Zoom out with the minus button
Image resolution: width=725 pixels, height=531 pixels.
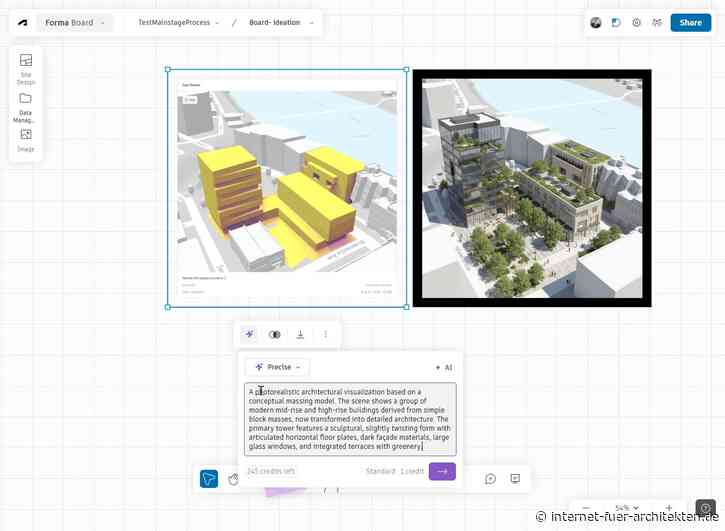(586, 508)
